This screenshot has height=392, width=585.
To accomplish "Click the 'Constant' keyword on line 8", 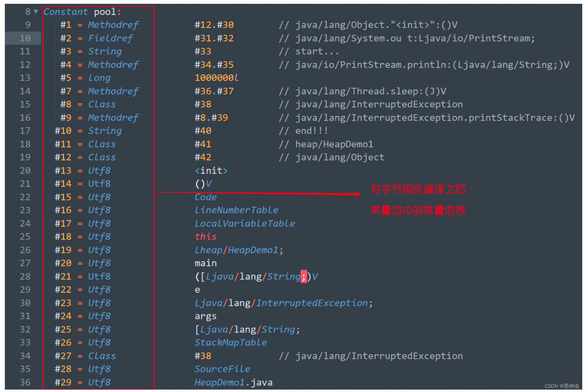I will click(66, 12).
